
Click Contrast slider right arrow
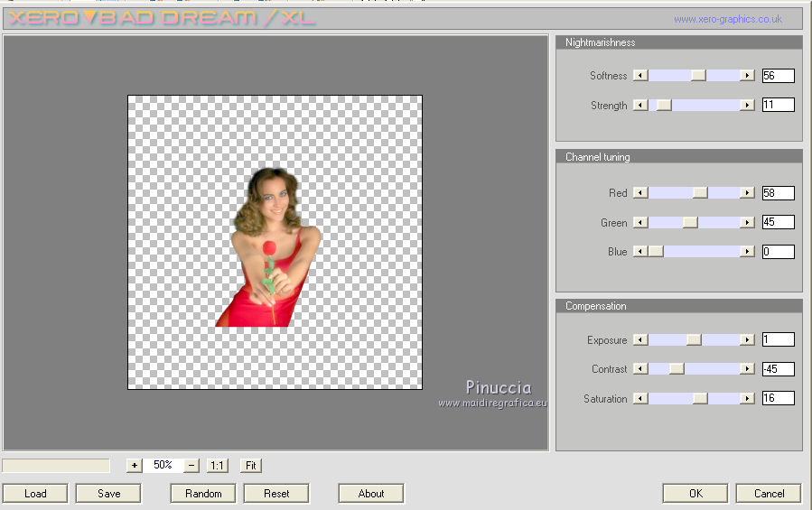[x=747, y=368]
